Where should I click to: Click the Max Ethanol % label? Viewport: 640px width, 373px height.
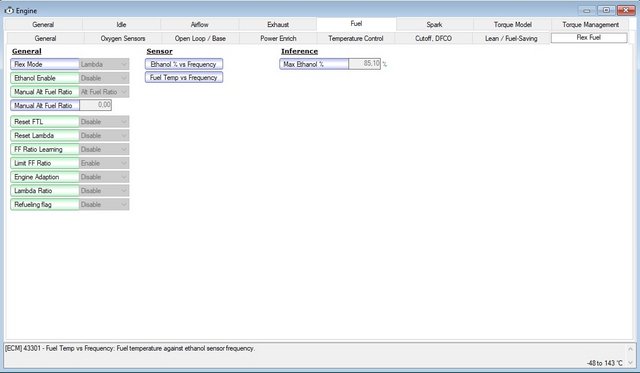point(314,64)
